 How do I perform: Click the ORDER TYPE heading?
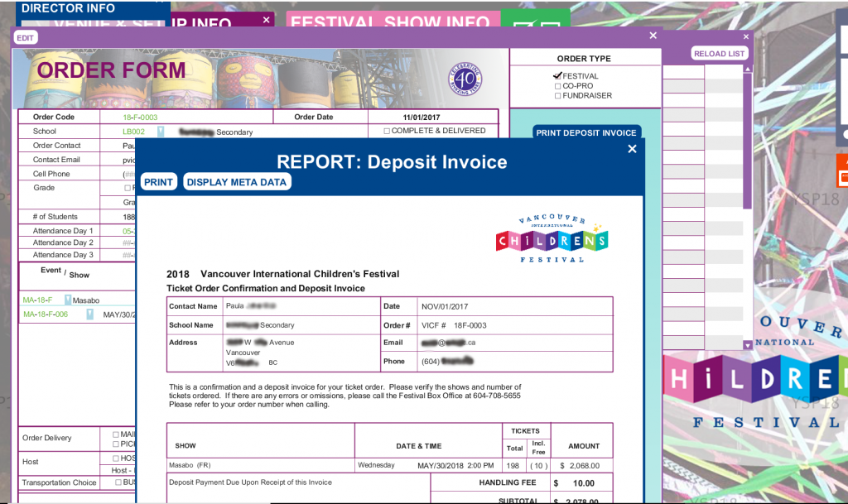(x=584, y=58)
